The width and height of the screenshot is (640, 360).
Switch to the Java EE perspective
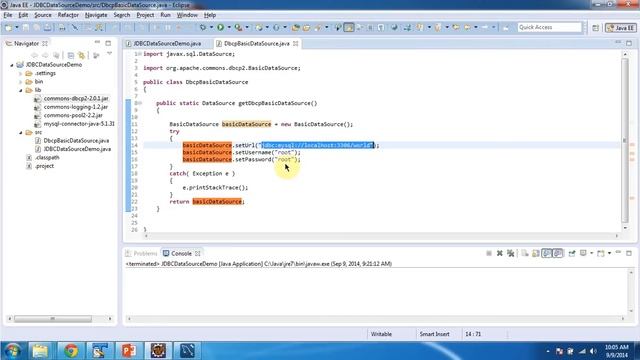pos(621,28)
